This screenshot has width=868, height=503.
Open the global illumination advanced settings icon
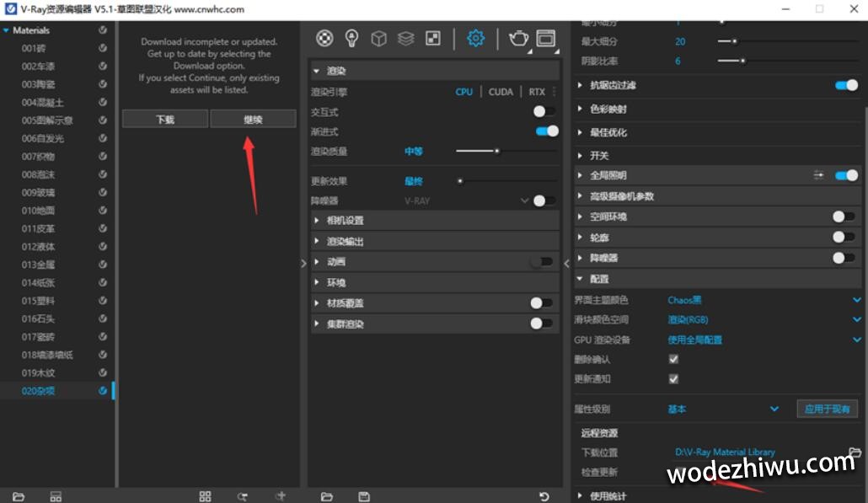click(x=818, y=175)
